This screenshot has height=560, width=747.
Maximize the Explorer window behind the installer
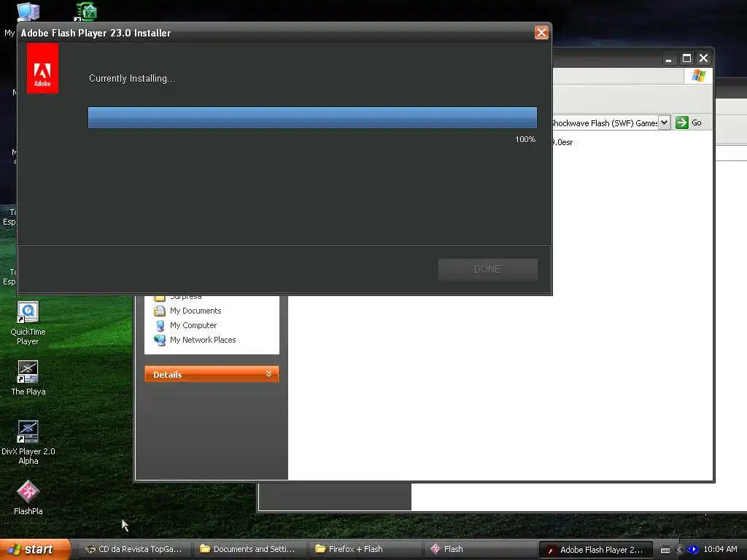click(x=686, y=58)
